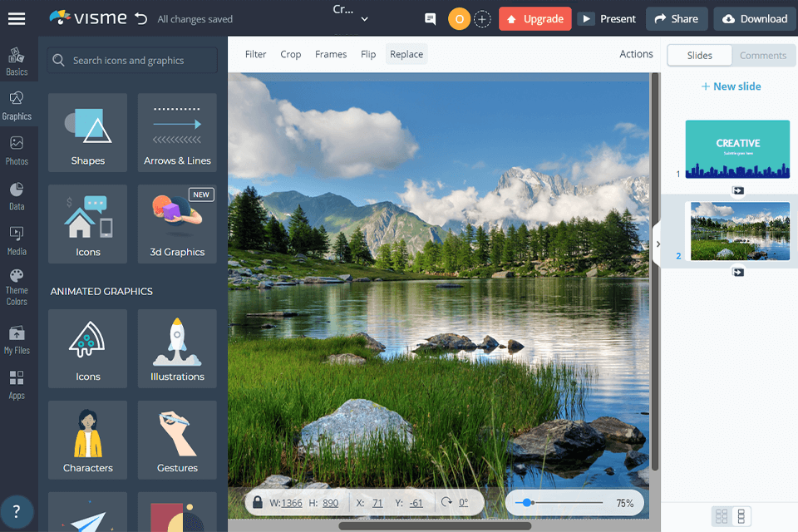Click the Share button
This screenshot has width=798, height=532.
pyautogui.click(x=677, y=19)
